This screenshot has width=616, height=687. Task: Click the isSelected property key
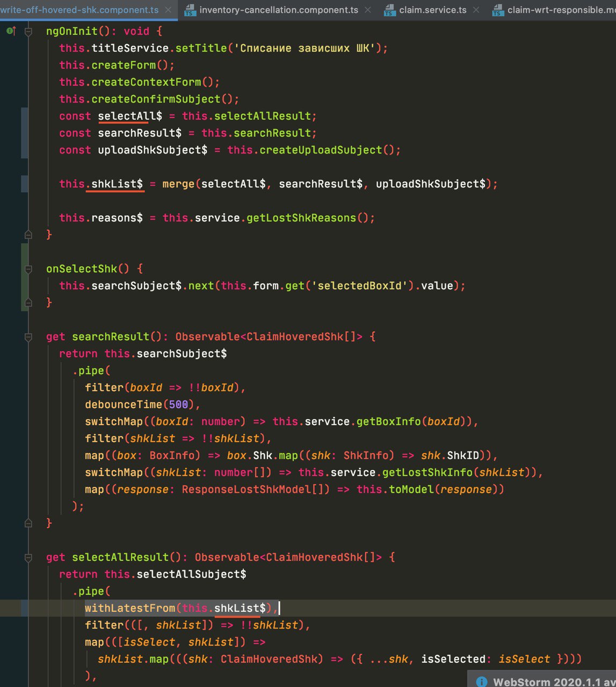point(453,659)
